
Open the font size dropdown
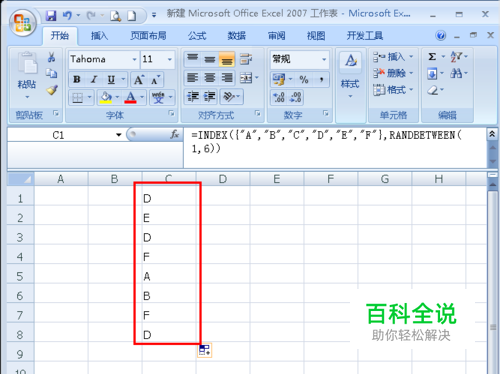click(170, 59)
